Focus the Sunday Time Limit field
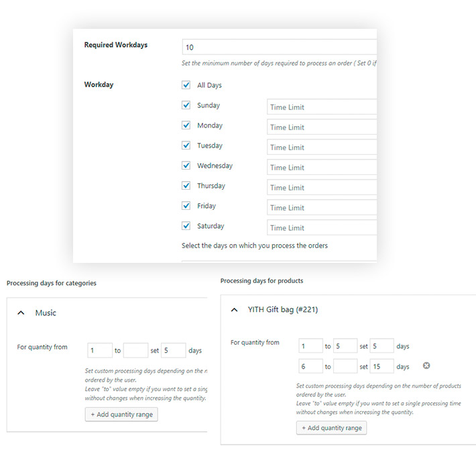 pos(321,107)
